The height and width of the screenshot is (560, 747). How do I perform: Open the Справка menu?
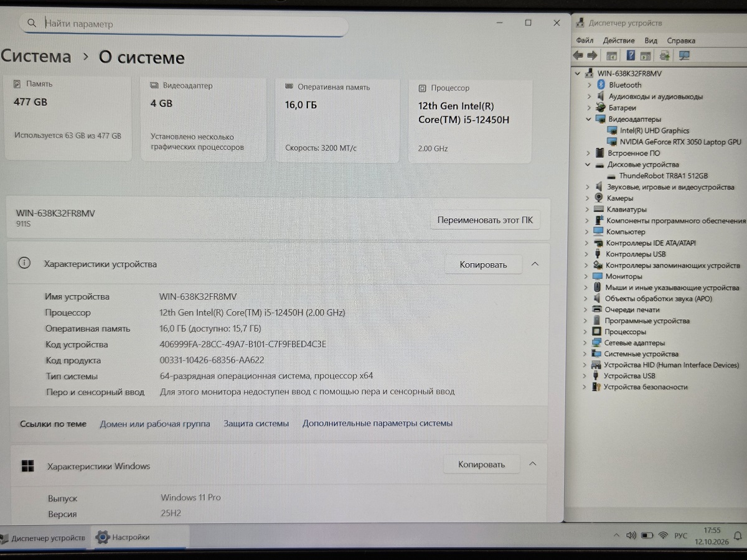click(681, 40)
